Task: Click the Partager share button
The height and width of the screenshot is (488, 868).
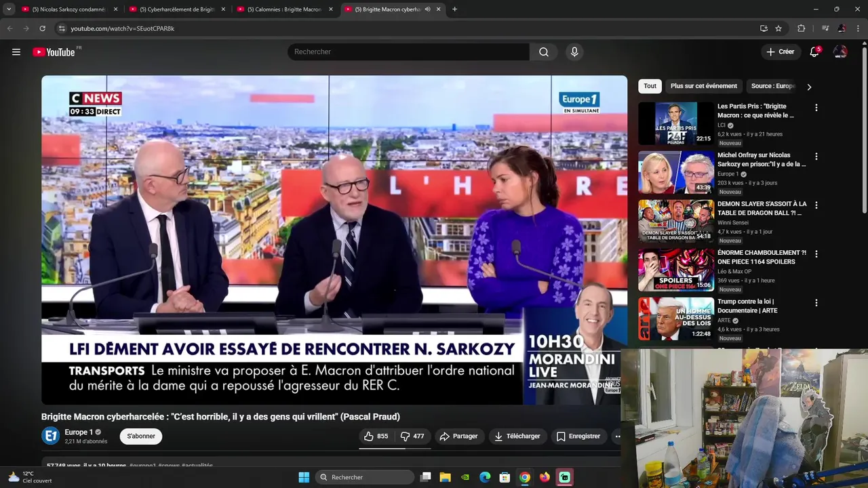Action: [459, 436]
